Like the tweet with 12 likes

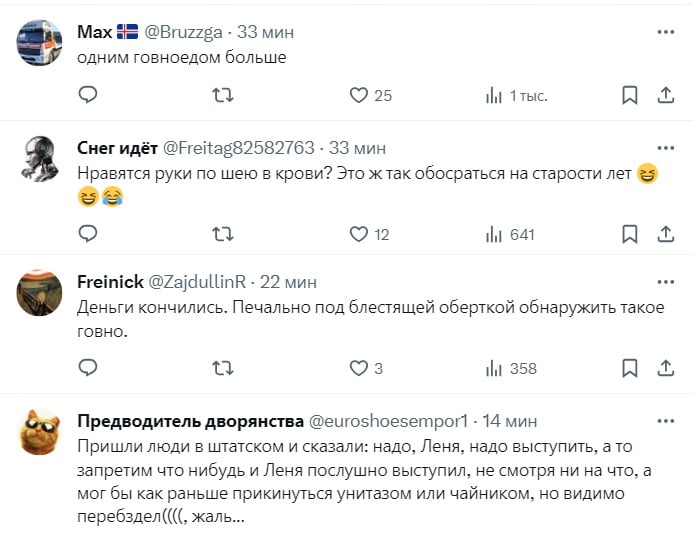tap(360, 234)
